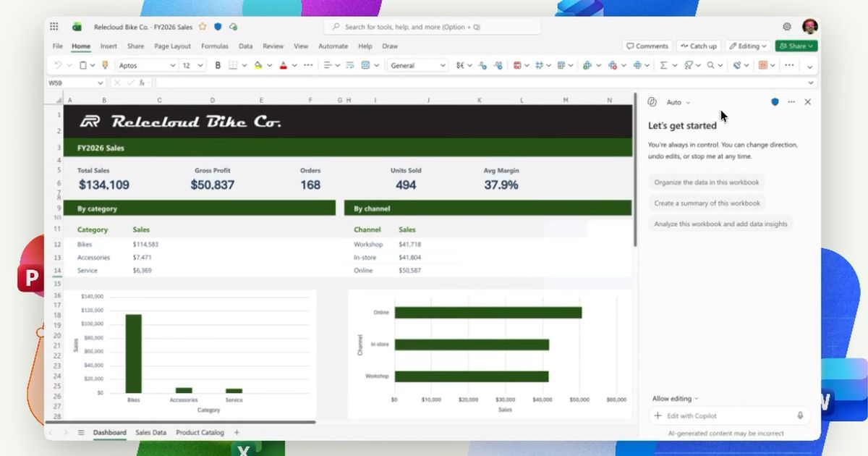Image resolution: width=868 pixels, height=456 pixels.
Task: Open the user profile picture
Action: [810, 27]
